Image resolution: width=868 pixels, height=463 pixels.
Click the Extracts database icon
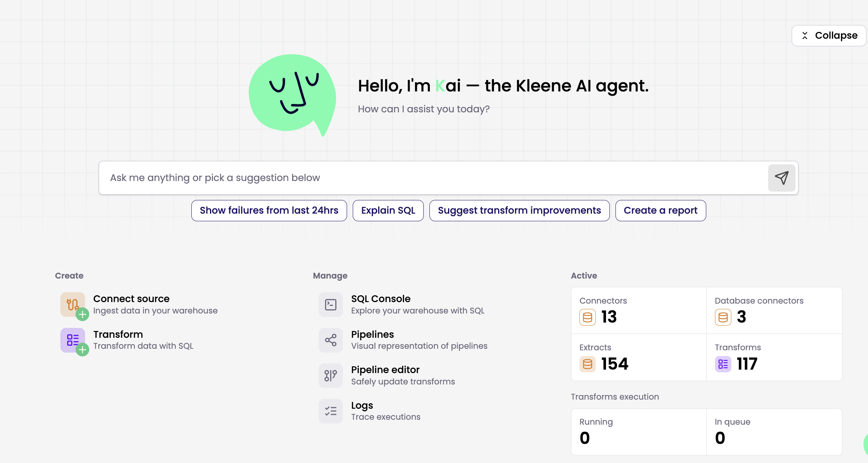click(587, 364)
